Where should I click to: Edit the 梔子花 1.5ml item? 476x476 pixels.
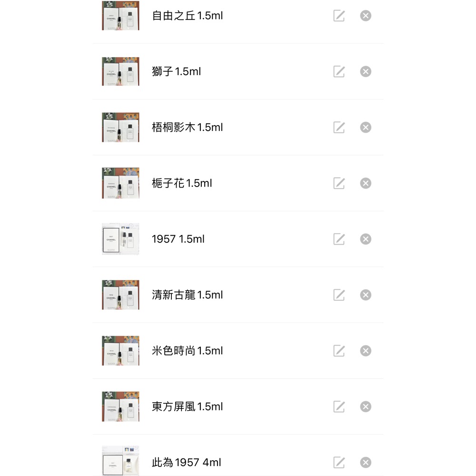point(338,183)
